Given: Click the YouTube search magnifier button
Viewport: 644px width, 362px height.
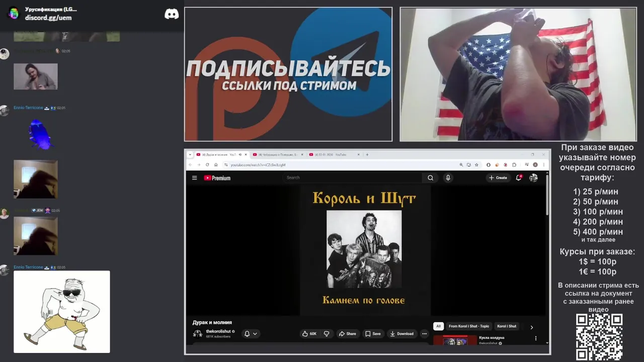Looking at the screenshot, I should click(430, 177).
